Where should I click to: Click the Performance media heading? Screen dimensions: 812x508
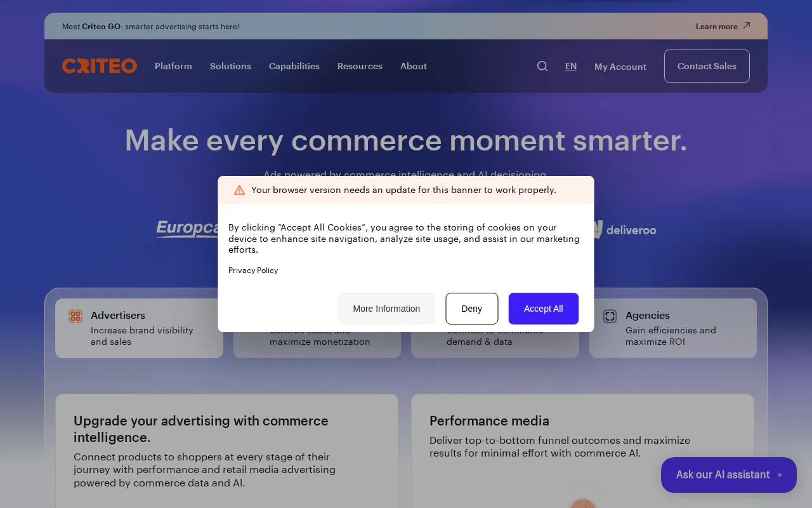click(489, 421)
